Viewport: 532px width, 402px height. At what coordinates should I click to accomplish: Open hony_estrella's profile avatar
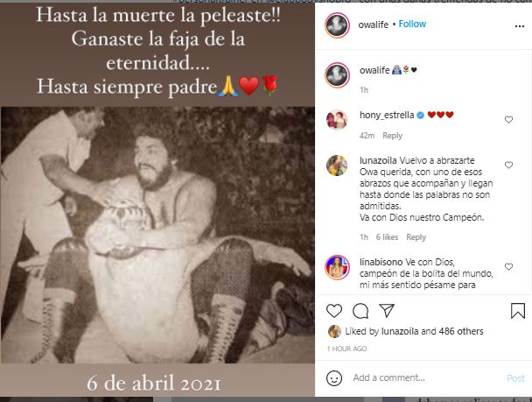coord(337,120)
